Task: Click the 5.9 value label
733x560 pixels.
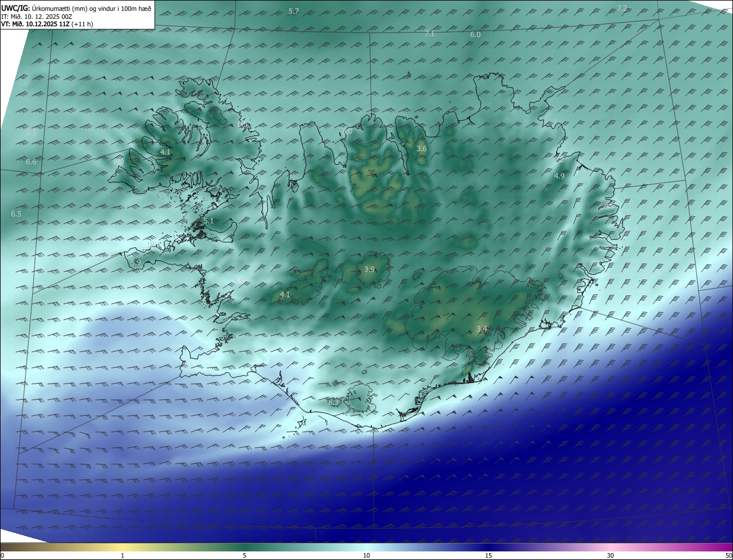Action: [x=136, y=262]
